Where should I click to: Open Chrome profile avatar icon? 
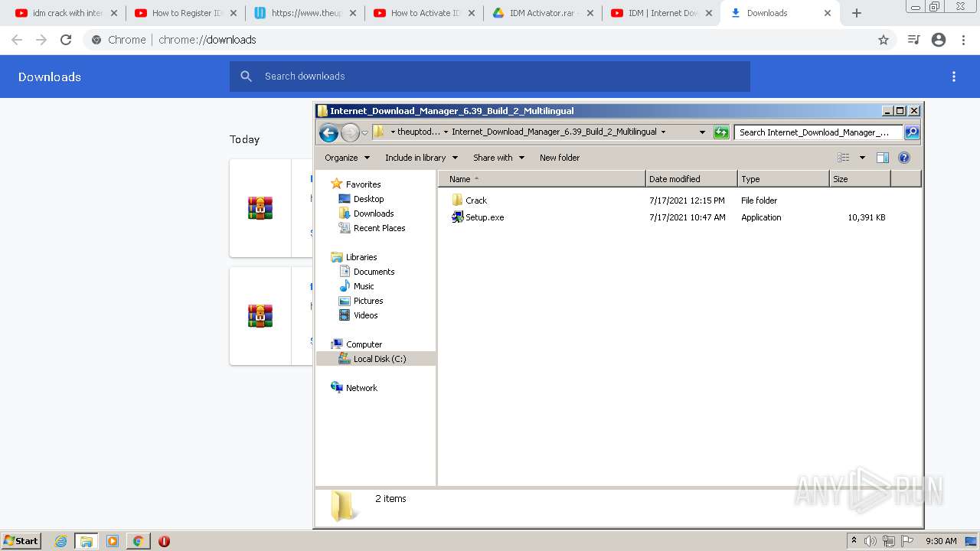point(939,40)
